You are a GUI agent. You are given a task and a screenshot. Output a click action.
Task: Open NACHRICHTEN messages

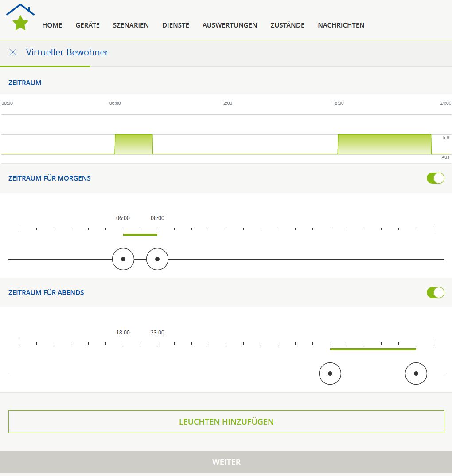click(341, 25)
